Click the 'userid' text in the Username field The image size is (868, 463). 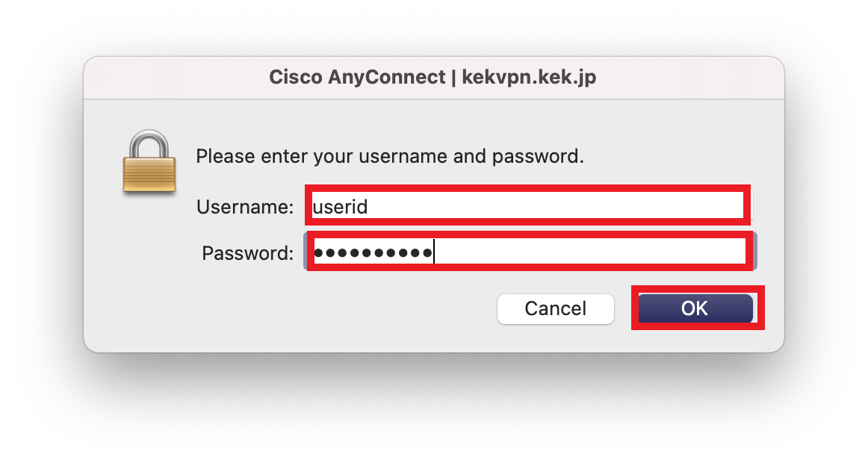341,207
